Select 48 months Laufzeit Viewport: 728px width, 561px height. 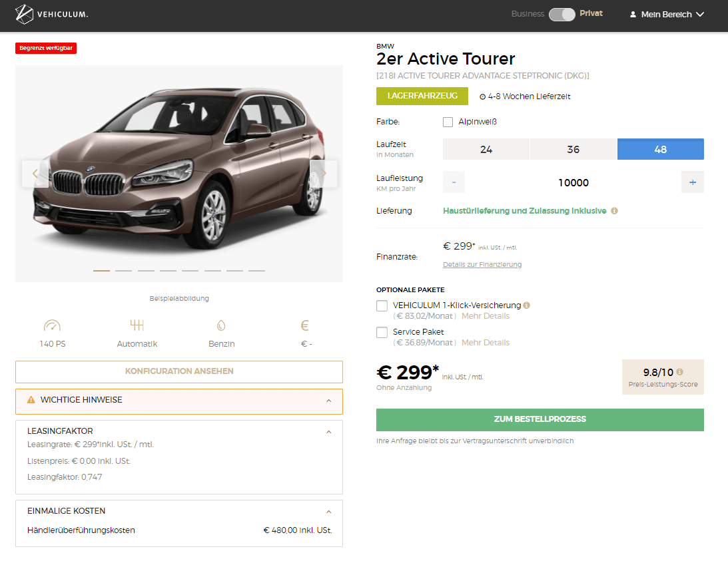[x=661, y=150]
